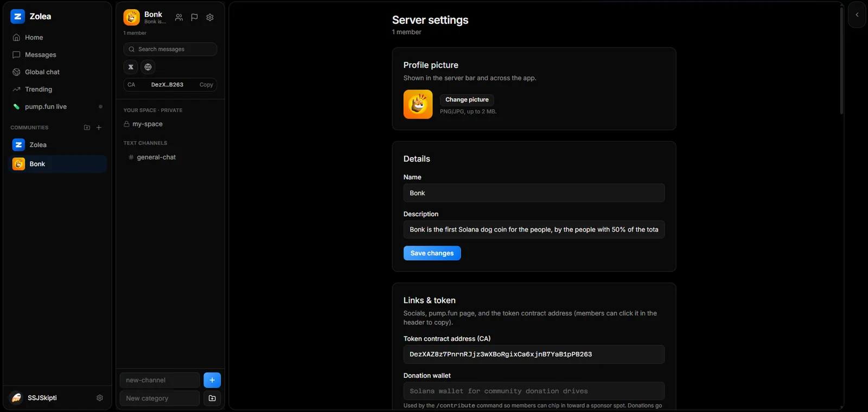Screen dimensions: 868x412
Task: Open the members list icon
Action: pyautogui.click(x=179, y=17)
